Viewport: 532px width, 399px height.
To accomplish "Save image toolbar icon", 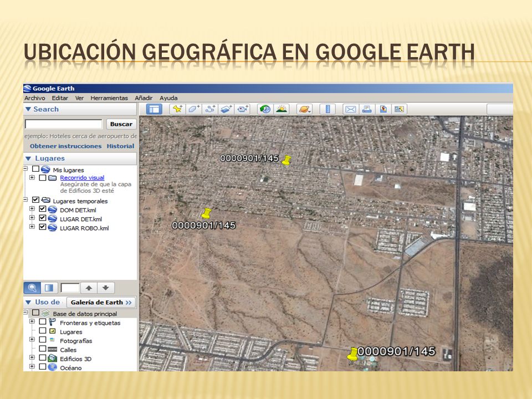I will point(383,109).
